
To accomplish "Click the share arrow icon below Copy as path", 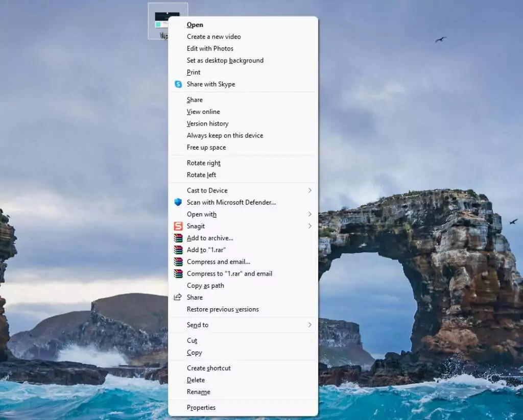I will 178,297.
